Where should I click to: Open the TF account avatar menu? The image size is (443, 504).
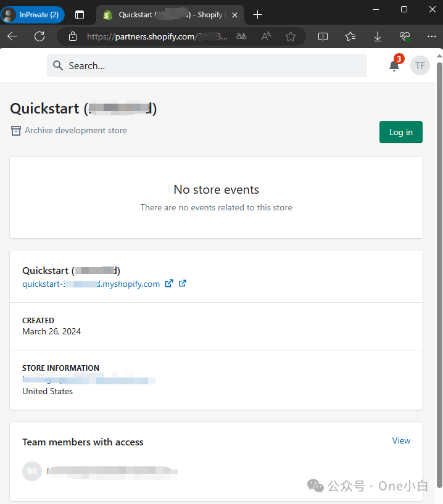tap(420, 65)
